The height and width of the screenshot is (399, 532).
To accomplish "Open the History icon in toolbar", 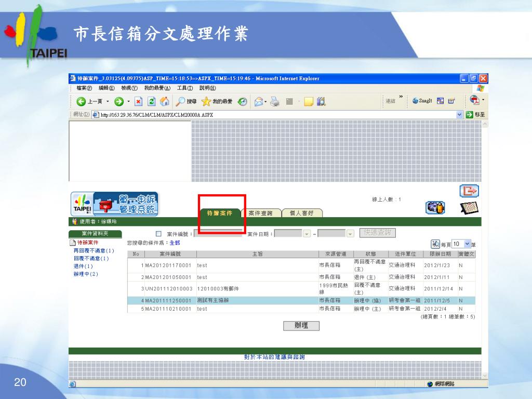I will 242,101.
